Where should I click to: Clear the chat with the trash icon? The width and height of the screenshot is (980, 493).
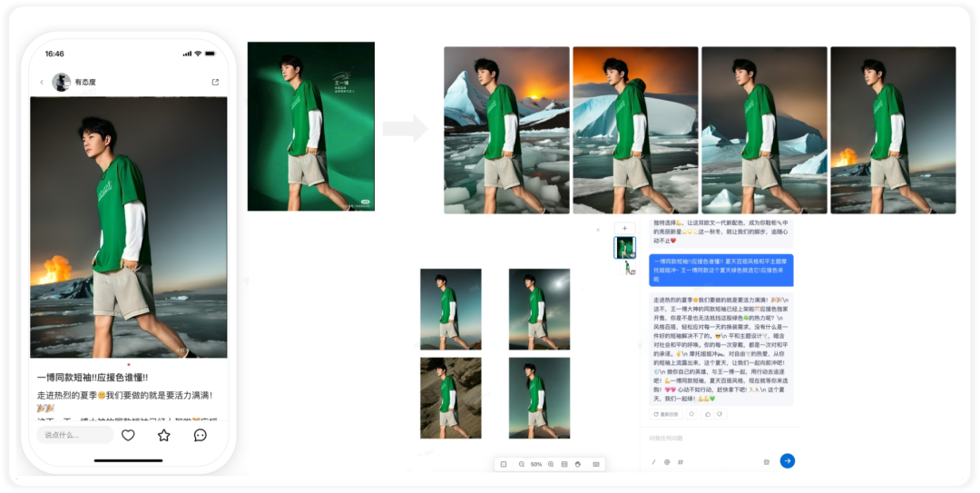[x=766, y=462]
